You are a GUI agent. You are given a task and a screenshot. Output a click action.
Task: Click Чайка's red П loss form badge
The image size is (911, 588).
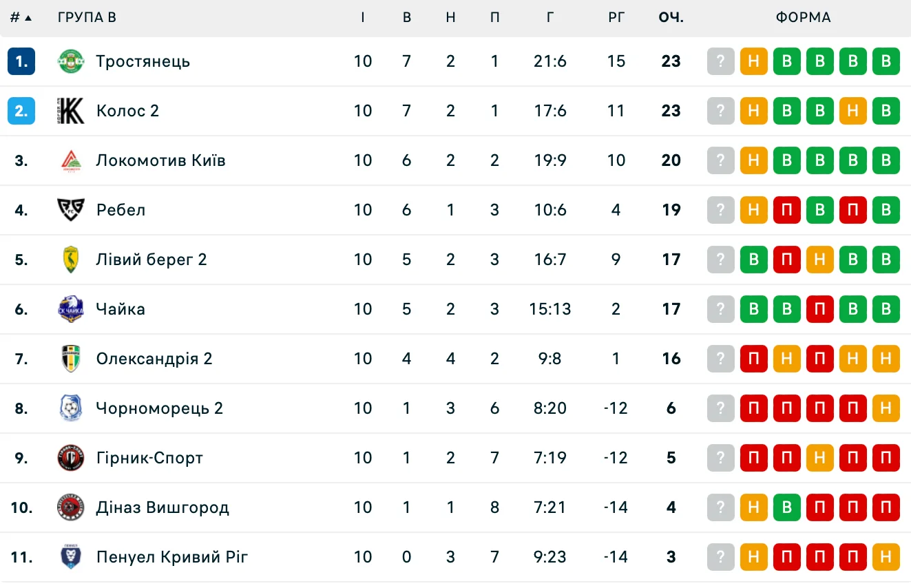[820, 309]
